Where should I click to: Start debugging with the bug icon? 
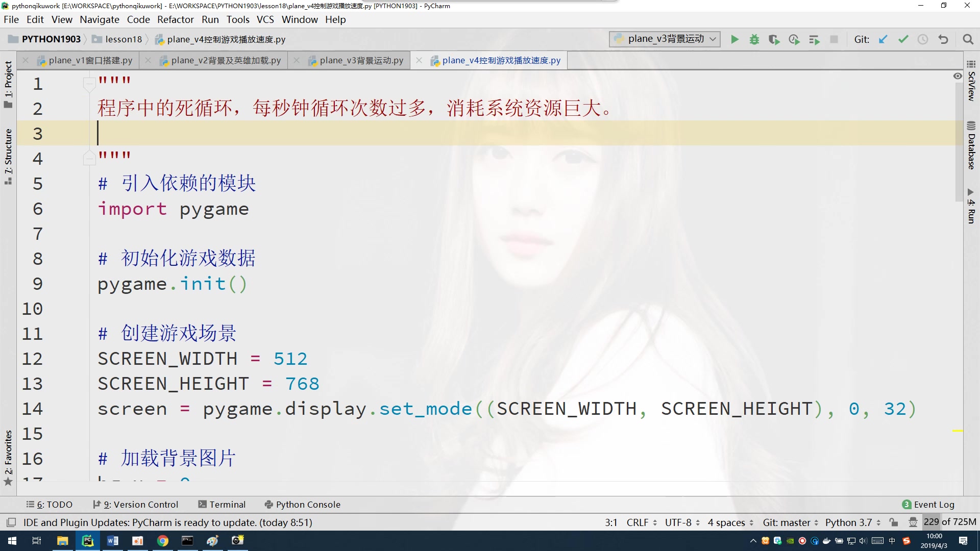point(754,39)
